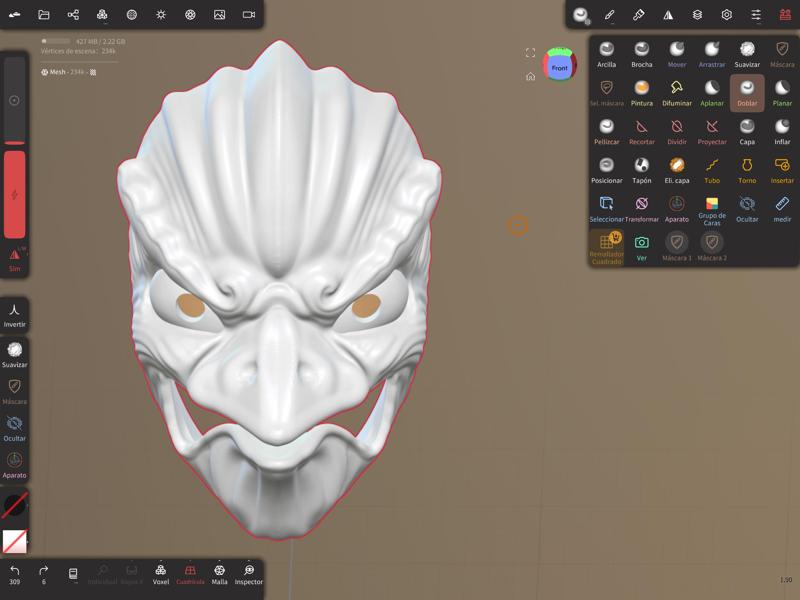Open the background image menu
This screenshot has height=600, width=800.
coord(219,15)
